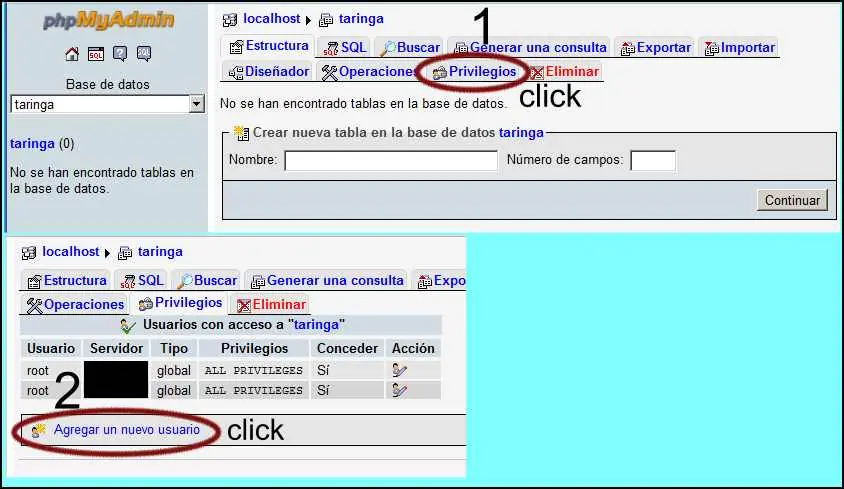
Task: Click the Servidor column header
Action: (x=116, y=348)
